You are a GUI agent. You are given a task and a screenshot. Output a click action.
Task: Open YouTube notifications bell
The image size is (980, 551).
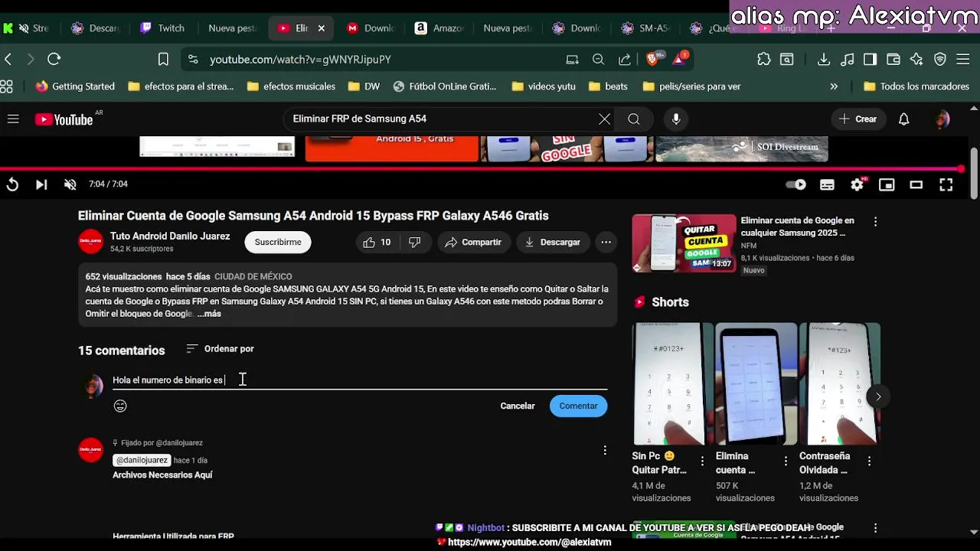point(903,119)
